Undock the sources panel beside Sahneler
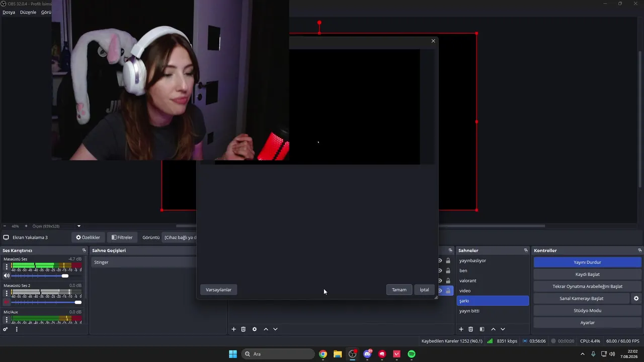This screenshot has height=362, width=644. (x=450, y=250)
